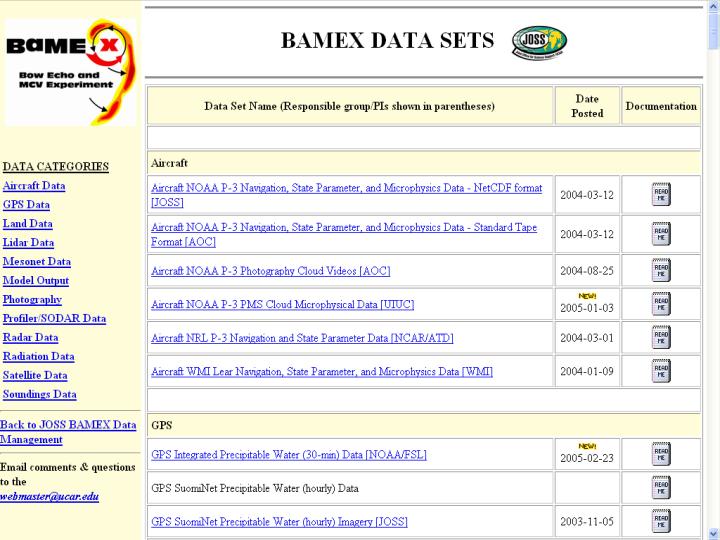Select the date 2004-01-09 cell
720x540 pixels.
(587, 371)
